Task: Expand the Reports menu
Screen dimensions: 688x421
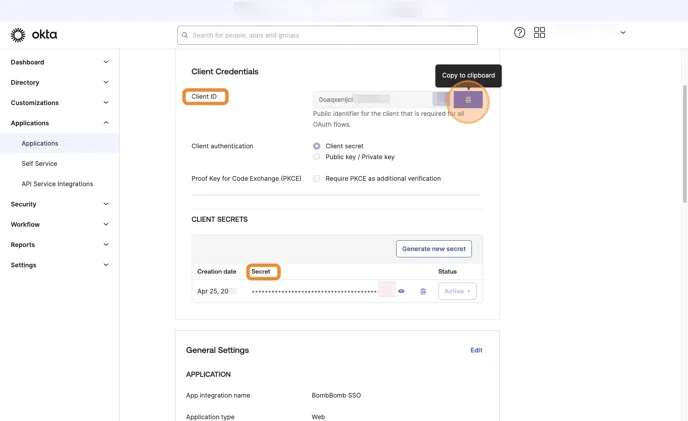Action: 106,245
